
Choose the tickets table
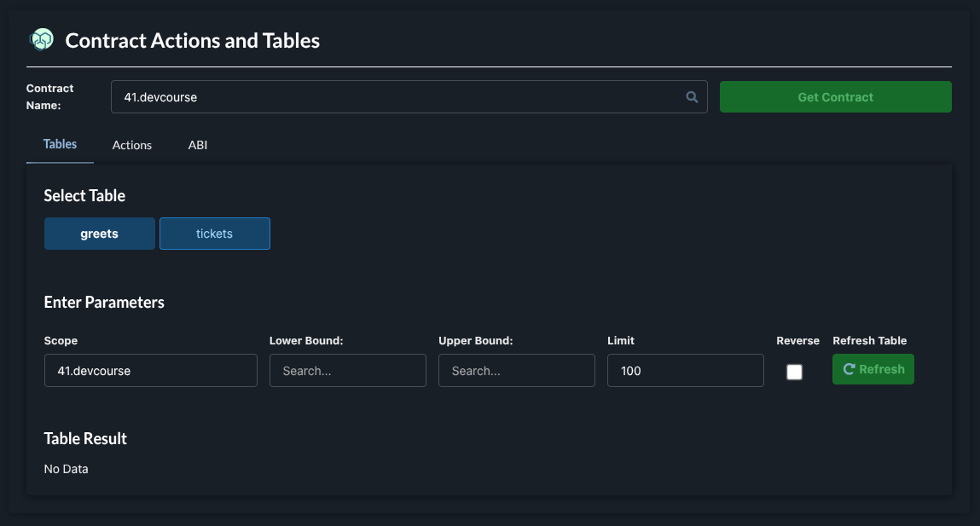[x=215, y=234]
